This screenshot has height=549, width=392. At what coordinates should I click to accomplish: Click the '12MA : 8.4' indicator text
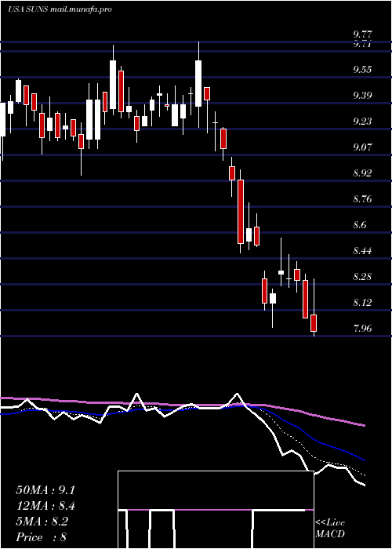coord(45,506)
